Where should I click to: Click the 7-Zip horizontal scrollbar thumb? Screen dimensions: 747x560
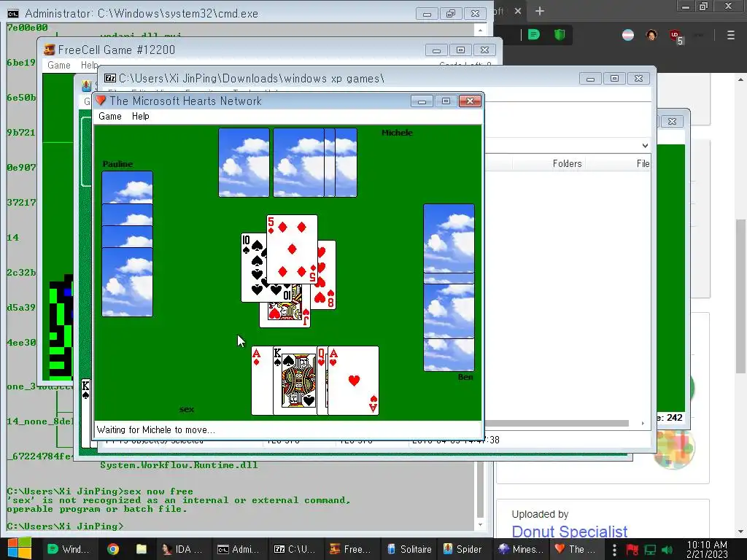coord(557,424)
